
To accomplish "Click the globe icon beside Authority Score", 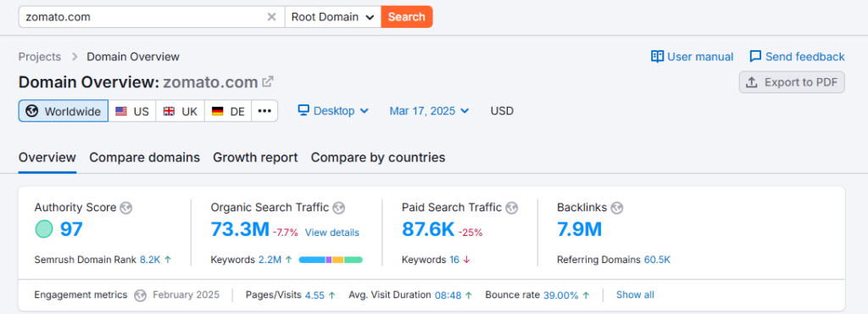I will [x=126, y=208].
